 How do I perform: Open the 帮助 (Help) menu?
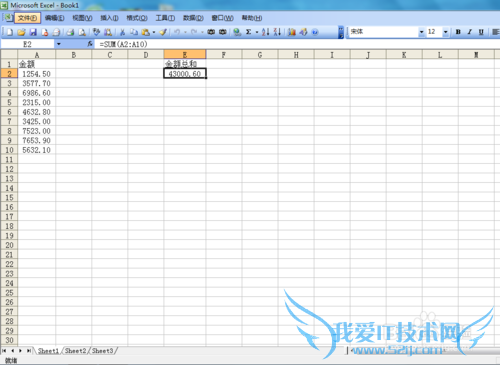(x=252, y=18)
